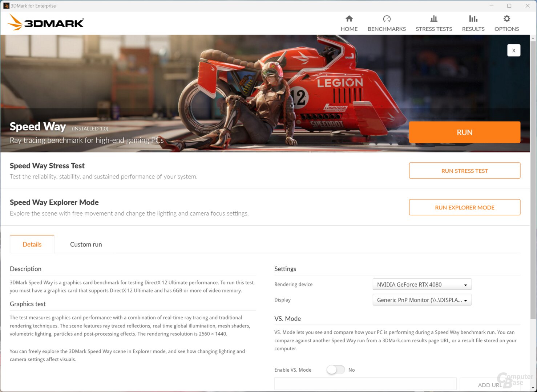Open the Options gear icon
This screenshot has height=392, width=537.
(x=506, y=19)
